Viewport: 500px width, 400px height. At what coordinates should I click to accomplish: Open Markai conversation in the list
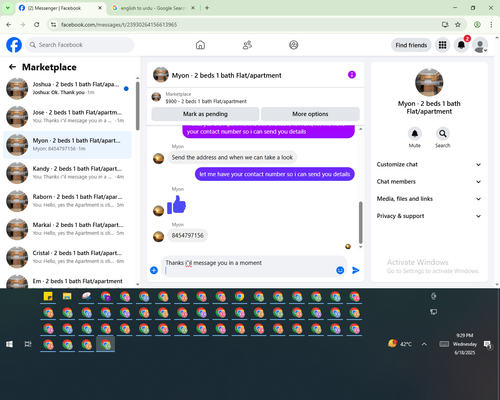(x=67, y=229)
